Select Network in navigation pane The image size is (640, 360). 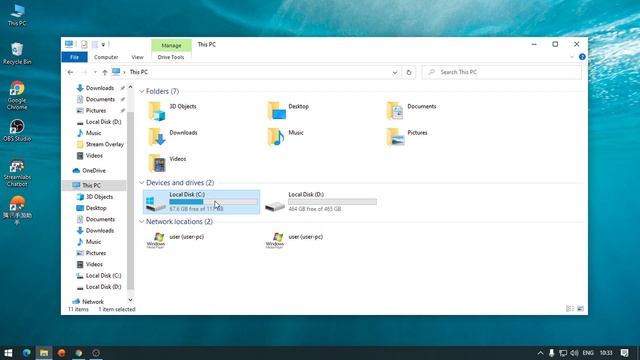[x=88, y=302]
